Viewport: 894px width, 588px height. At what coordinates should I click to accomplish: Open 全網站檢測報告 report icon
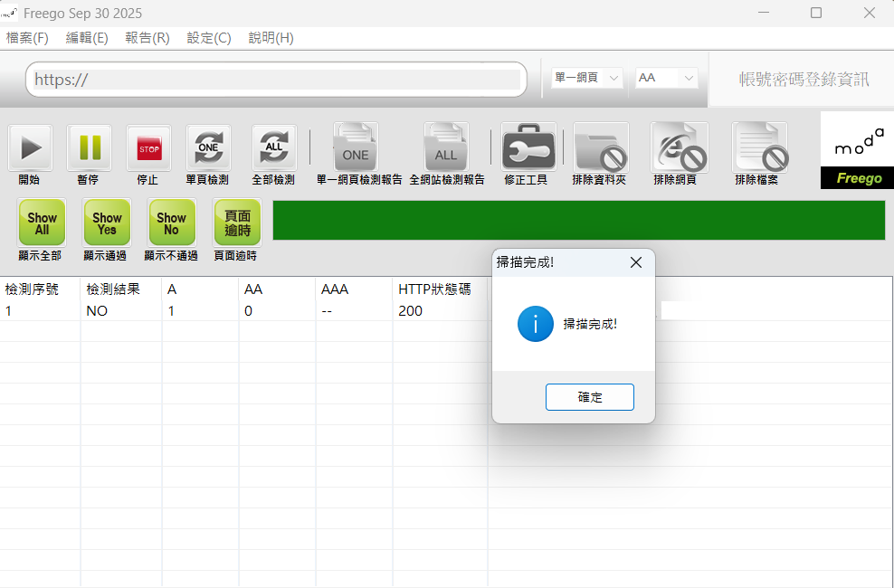pos(446,148)
